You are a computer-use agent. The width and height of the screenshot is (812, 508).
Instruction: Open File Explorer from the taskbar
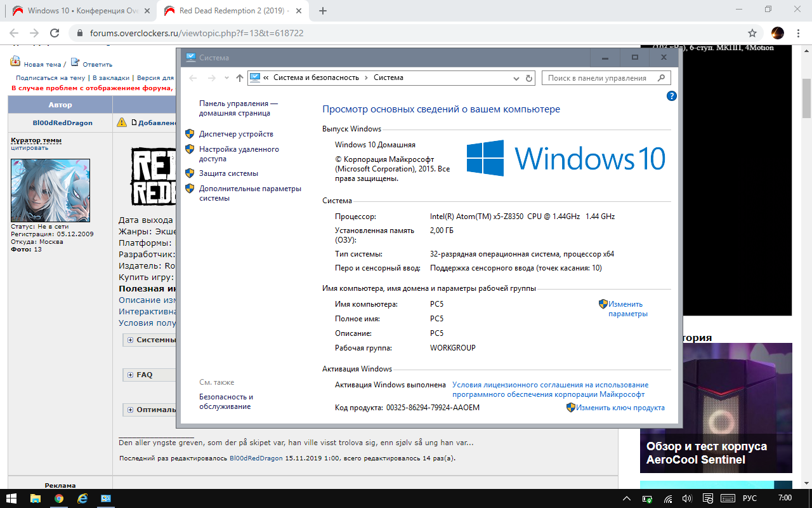(36, 498)
